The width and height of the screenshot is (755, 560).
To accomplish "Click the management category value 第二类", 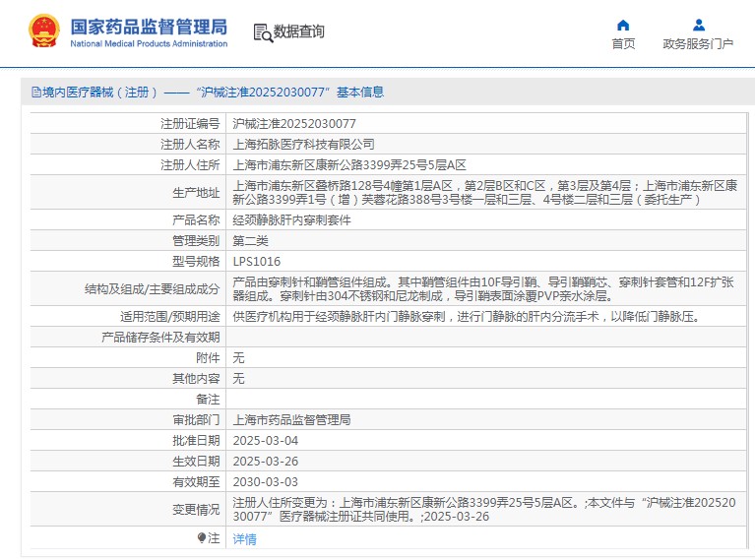I will pyautogui.click(x=250, y=240).
